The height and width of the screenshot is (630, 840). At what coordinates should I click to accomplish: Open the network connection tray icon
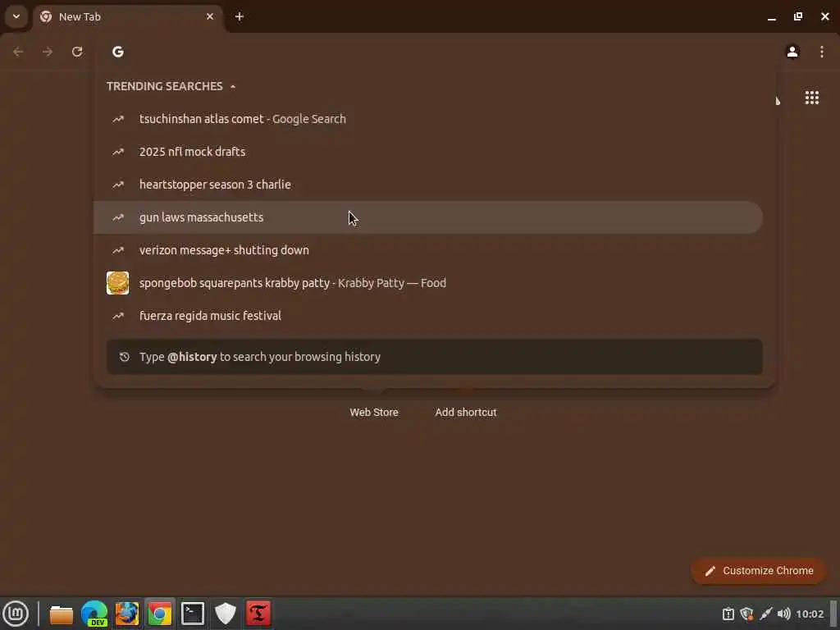point(765,614)
